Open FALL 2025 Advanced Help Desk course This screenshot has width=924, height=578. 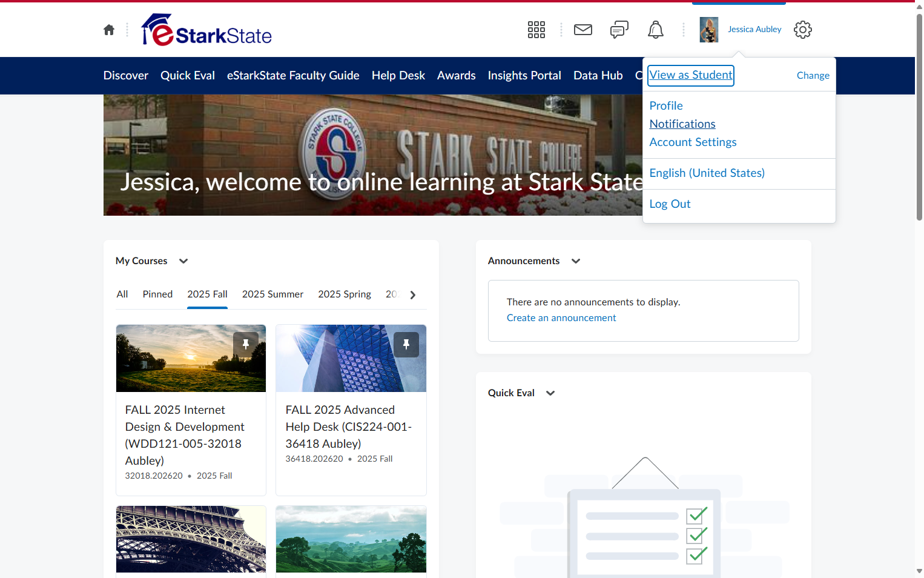click(x=349, y=427)
